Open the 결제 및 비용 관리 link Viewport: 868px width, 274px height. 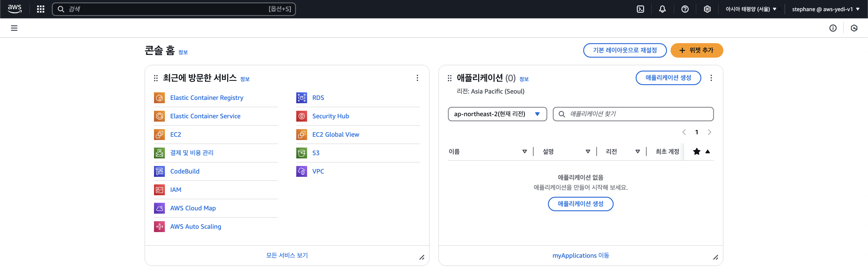[192, 153]
